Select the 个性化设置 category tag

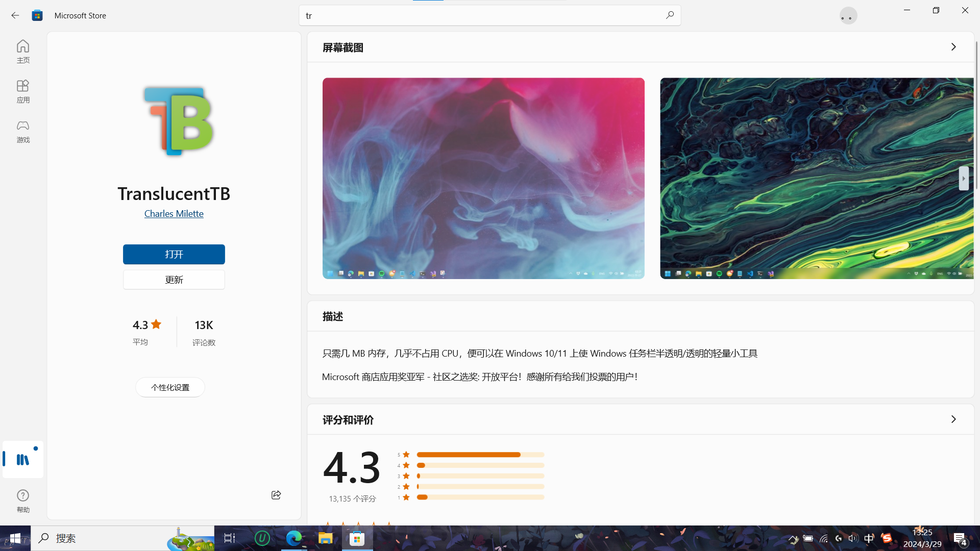coord(170,387)
